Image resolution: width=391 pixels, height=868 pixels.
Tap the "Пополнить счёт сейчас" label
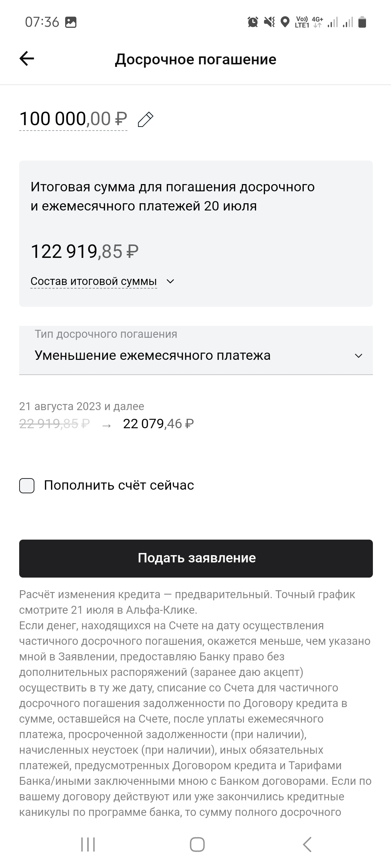tap(119, 485)
